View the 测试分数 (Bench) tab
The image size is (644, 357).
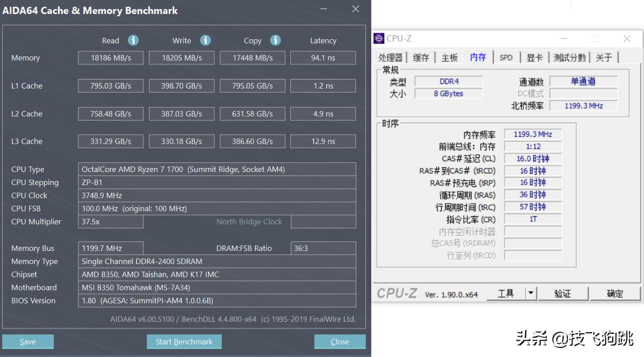point(569,57)
